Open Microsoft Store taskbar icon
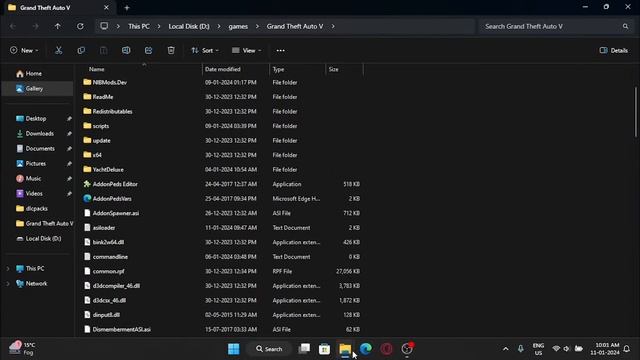The width and height of the screenshot is (640, 360). coord(324,349)
